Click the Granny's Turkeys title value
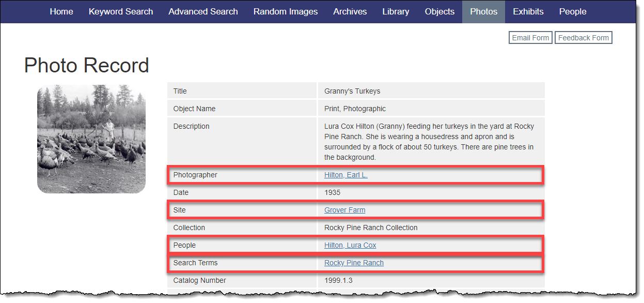The image size is (644, 303). point(352,91)
